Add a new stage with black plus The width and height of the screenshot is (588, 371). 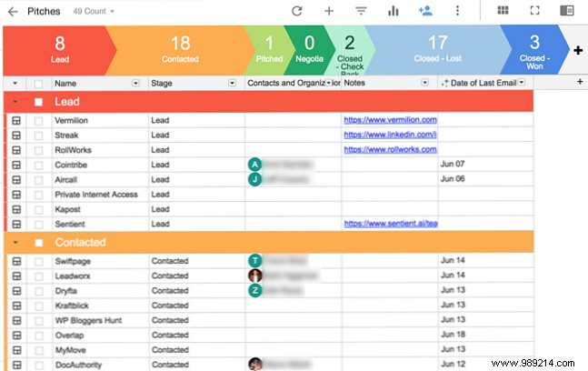(578, 50)
